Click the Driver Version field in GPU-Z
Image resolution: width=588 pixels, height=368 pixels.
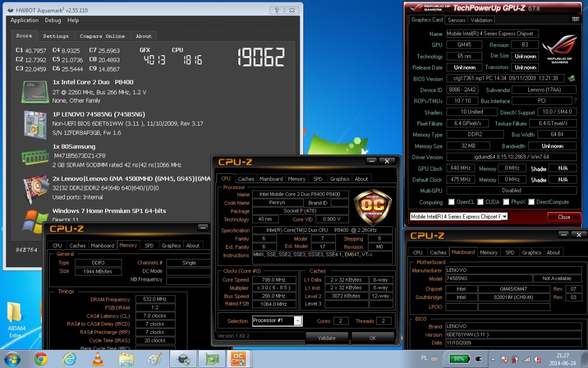coord(511,156)
